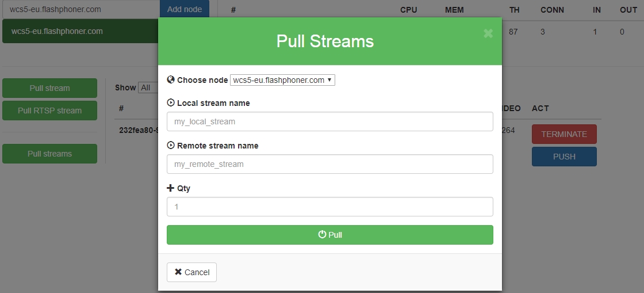Click the ACT column header
The image size is (644, 293).
pos(540,108)
